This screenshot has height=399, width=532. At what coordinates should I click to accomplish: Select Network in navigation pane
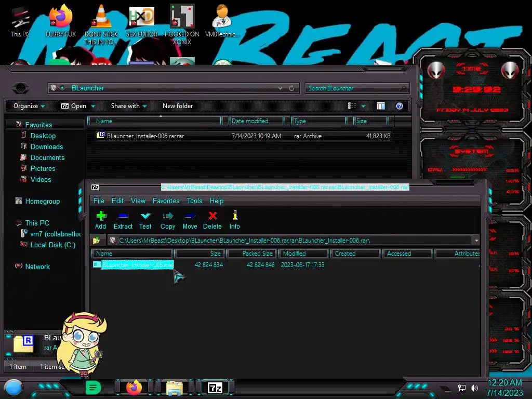[37, 267]
